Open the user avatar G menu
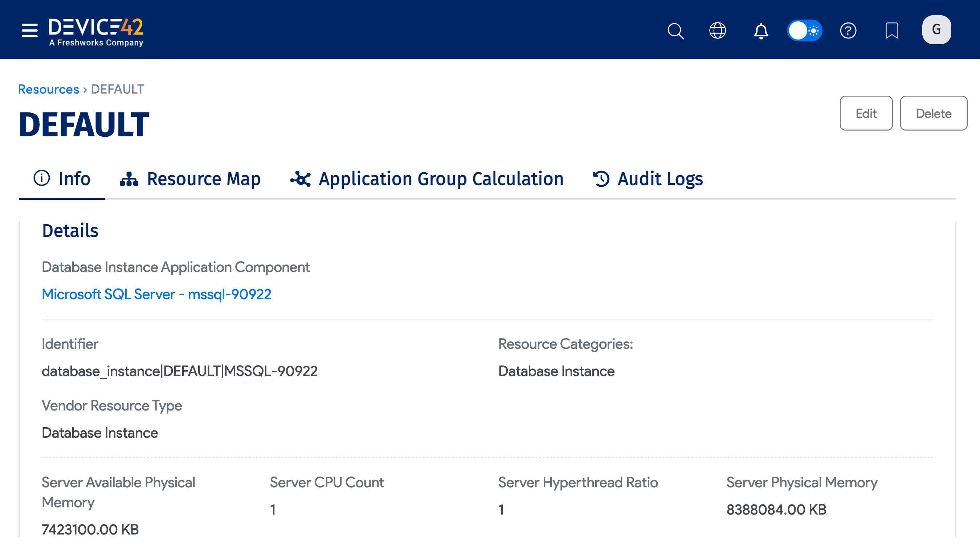980x549 pixels. 936,30
